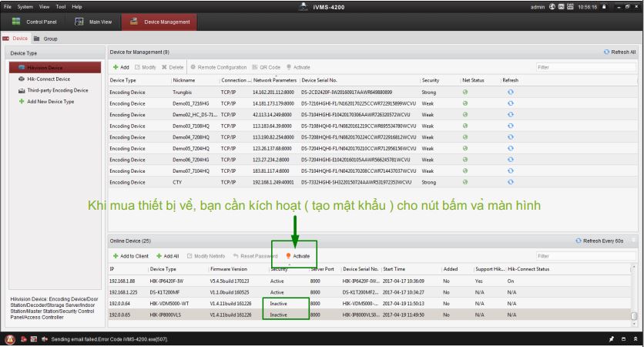Click Delete in device management toolbar
Screen dimensions: 644x347
tap(173, 67)
